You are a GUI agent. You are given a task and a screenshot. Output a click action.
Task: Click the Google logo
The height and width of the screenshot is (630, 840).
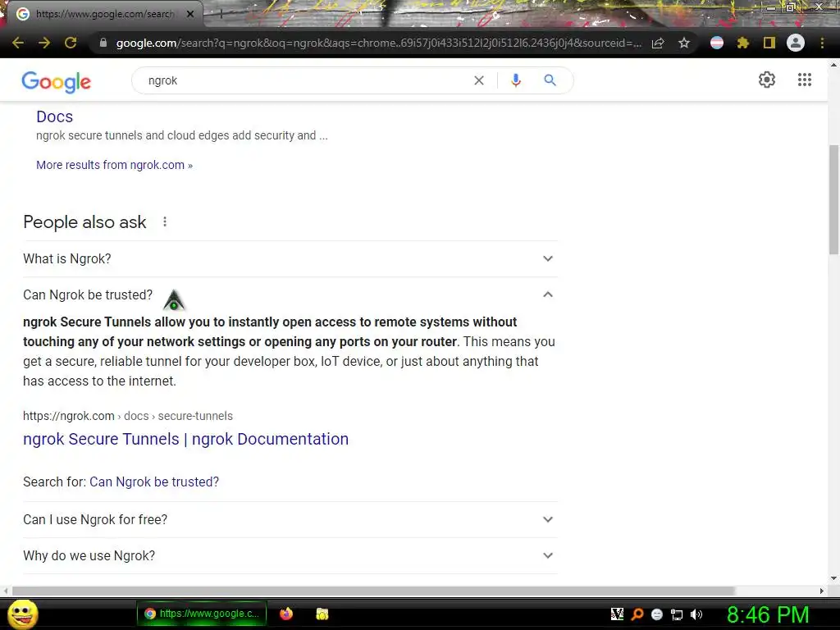click(57, 81)
